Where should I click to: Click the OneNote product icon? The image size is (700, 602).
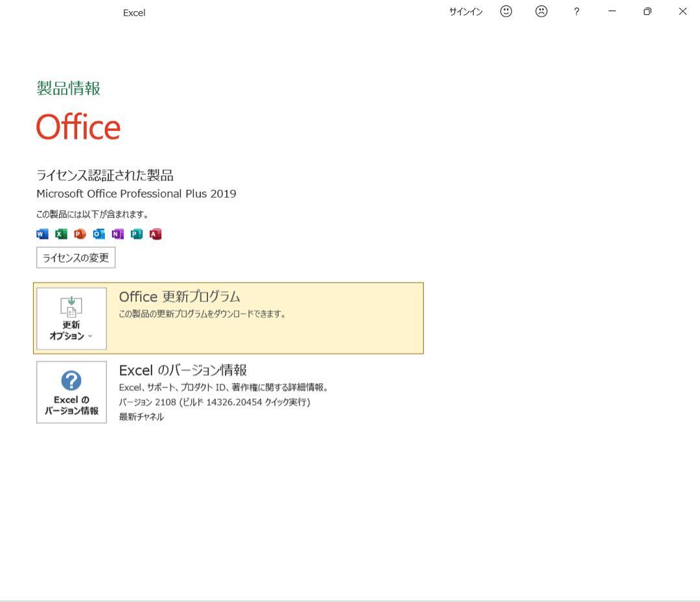pyautogui.click(x=117, y=235)
